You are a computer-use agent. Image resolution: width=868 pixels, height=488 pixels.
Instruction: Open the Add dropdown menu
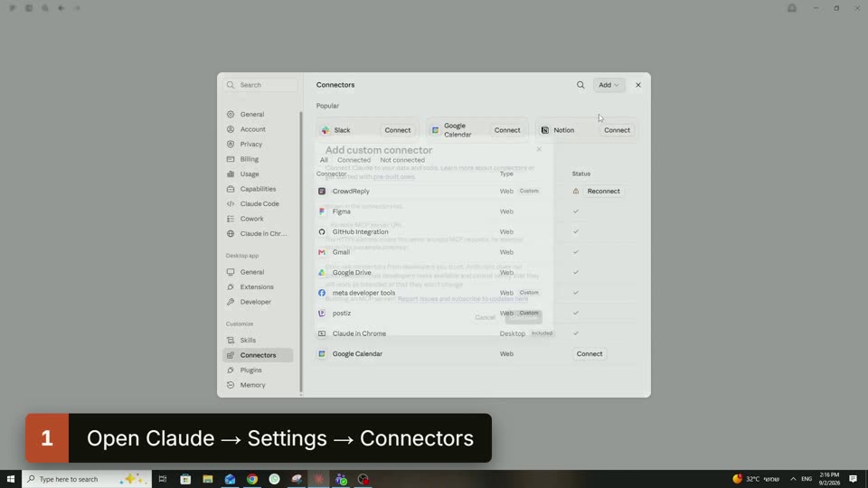[x=609, y=85]
